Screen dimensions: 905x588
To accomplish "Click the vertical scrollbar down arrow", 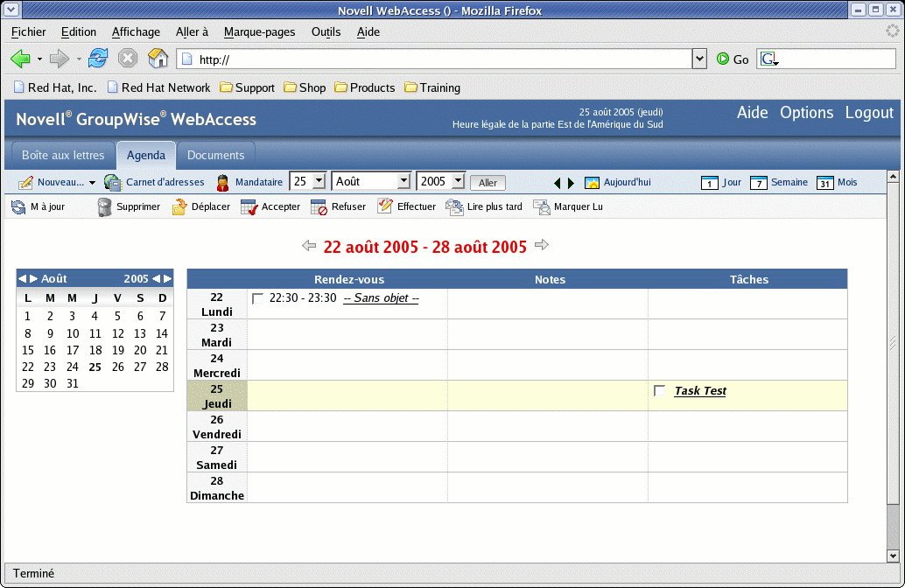I will coord(893,556).
